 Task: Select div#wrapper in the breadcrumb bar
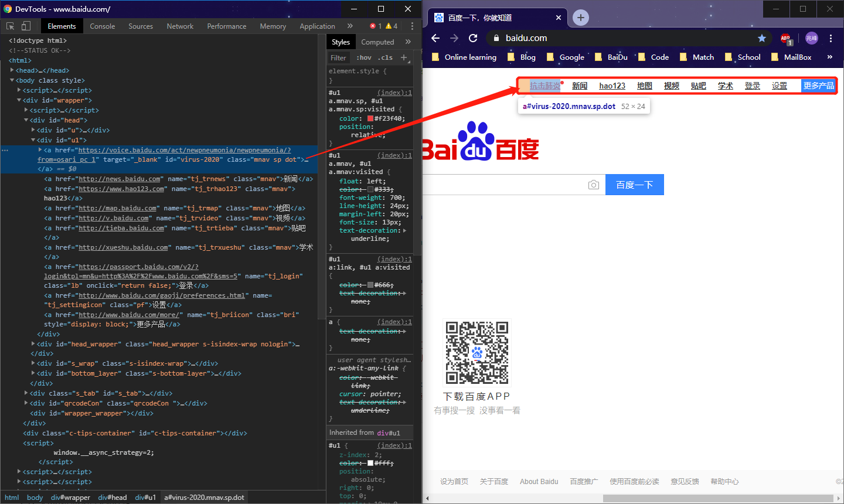pyautogui.click(x=70, y=498)
